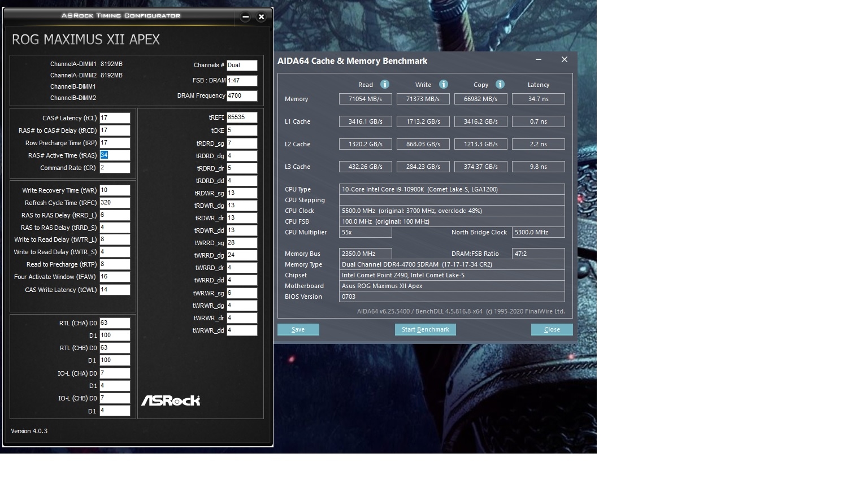Click the CPU Clock value 5500.0 MHz
Viewport: 868px width, 488px height.
pyautogui.click(x=452, y=211)
